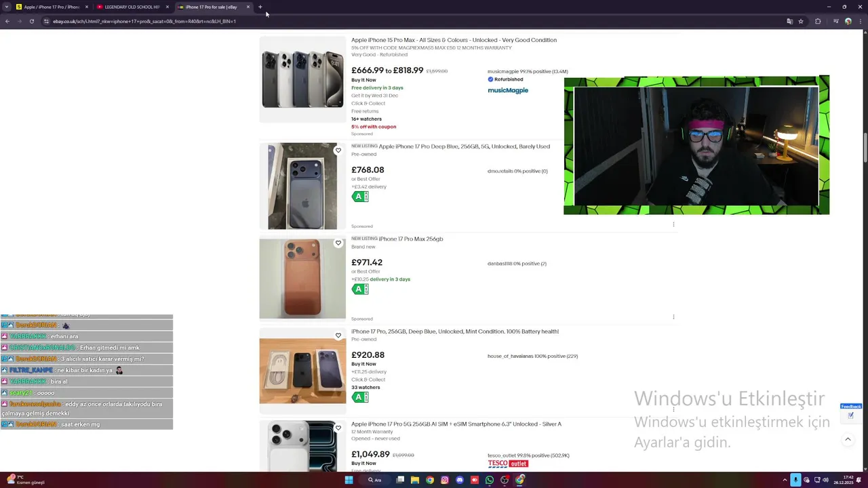The width and height of the screenshot is (868, 488).
Task: Open Windows Start menu
Action: (x=349, y=480)
